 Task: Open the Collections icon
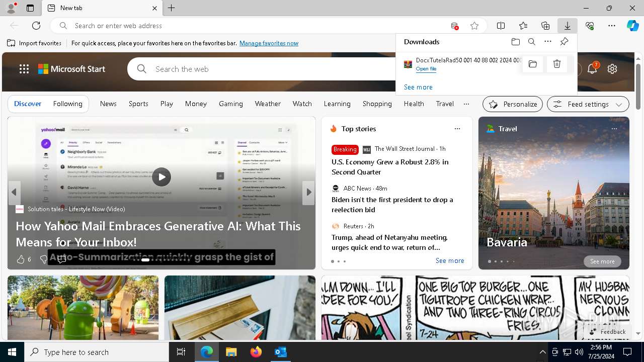[x=545, y=26]
